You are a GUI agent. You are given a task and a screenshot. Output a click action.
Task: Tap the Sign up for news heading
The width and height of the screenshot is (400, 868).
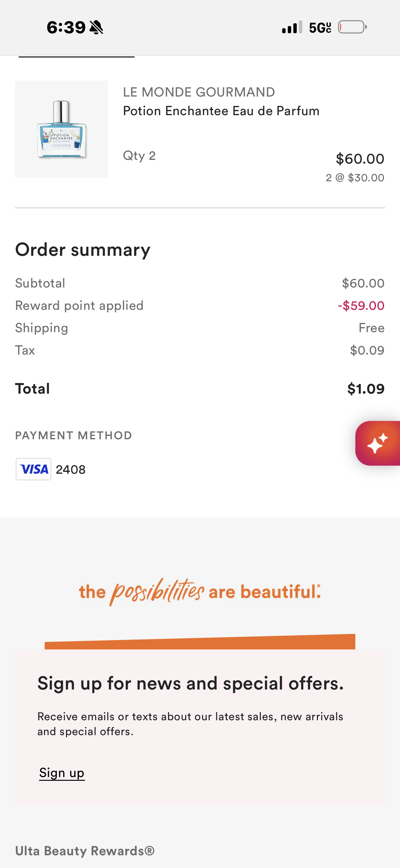pyautogui.click(x=191, y=683)
